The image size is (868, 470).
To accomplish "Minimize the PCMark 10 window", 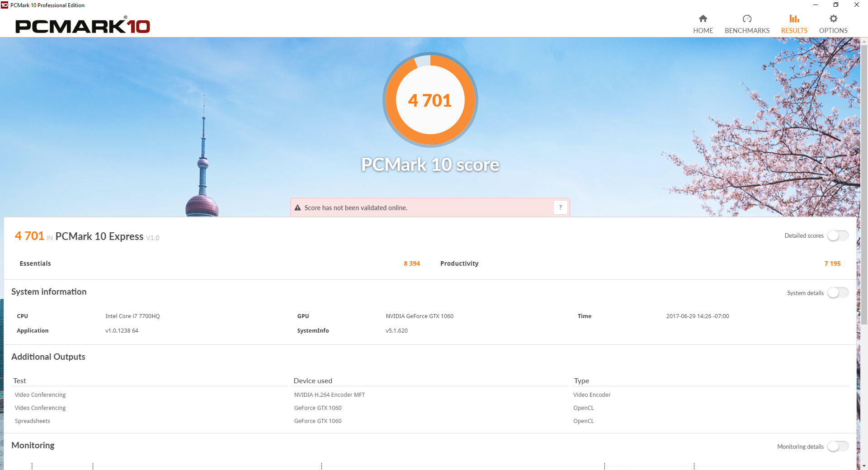I will click(x=816, y=5).
